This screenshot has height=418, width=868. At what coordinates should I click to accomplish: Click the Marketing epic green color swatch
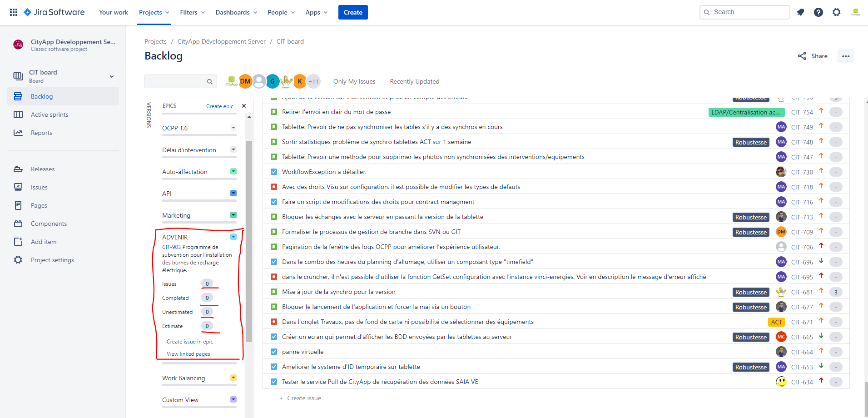pyautogui.click(x=233, y=215)
